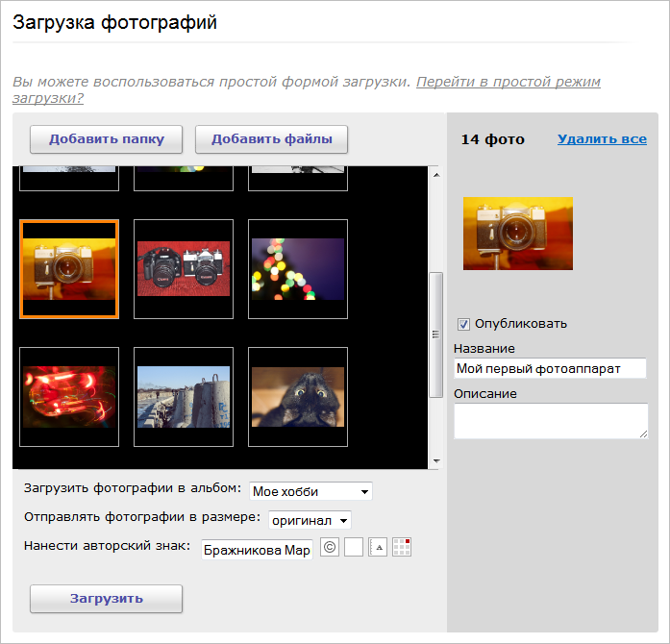Expand the photo size dropdown оригинал

pyautogui.click(x=310, y=520)
